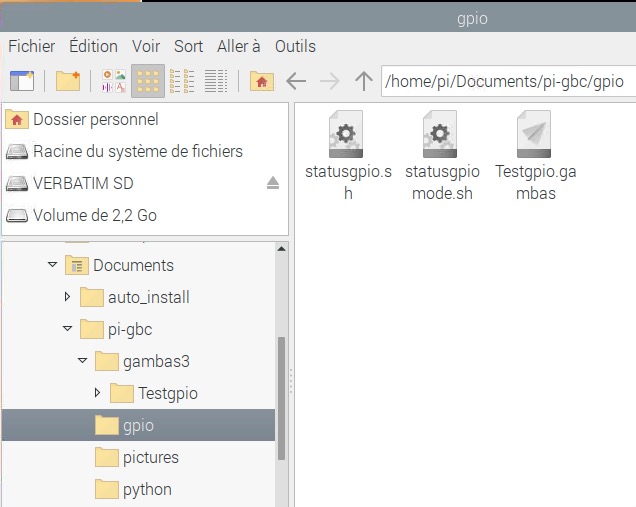The image size is (636, 507).
Task: Go to home folder via toolbar icon
Action: coord(261,81)
